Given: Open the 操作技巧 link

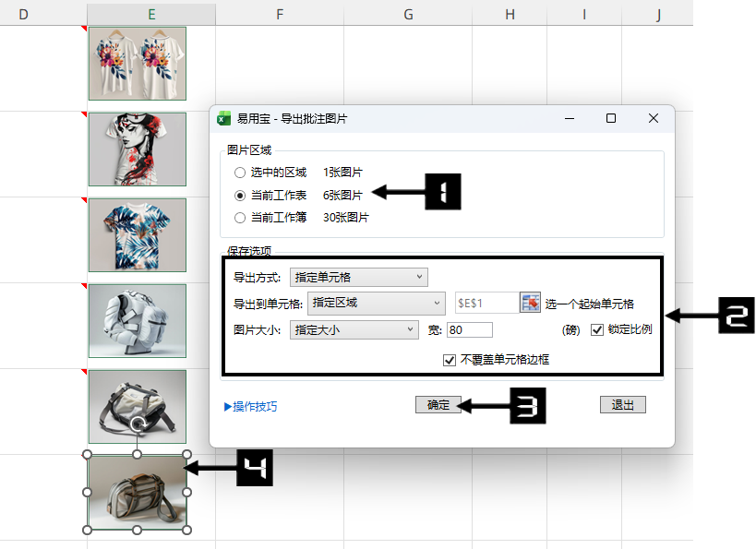Looking at the screenshot, I should click(250, 406).
